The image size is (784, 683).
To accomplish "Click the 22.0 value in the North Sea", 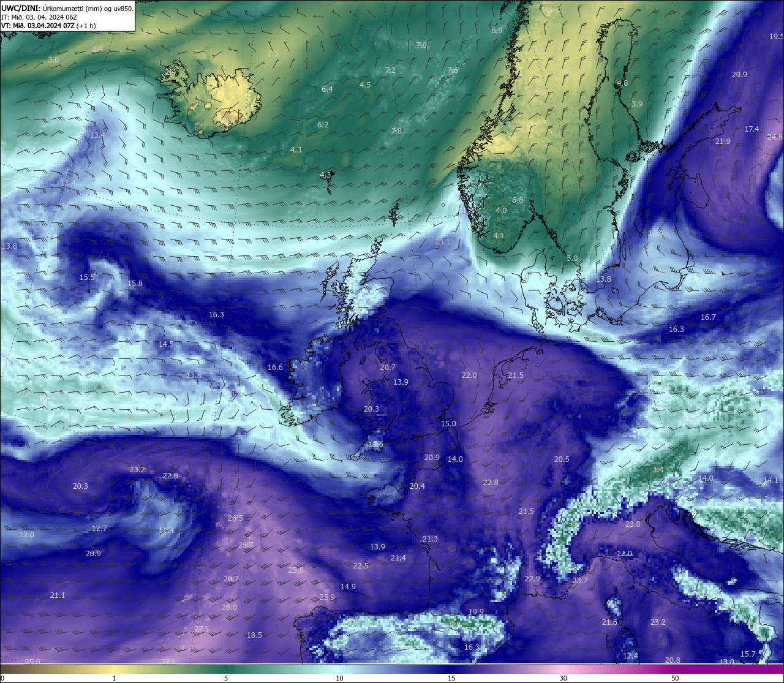I will click(x=469, y=375).
